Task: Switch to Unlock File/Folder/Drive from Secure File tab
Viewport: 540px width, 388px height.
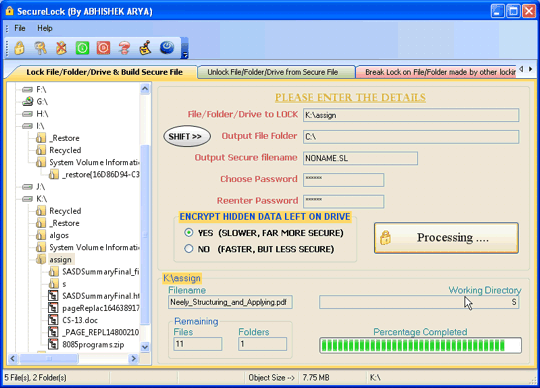Action: point(272,72)
